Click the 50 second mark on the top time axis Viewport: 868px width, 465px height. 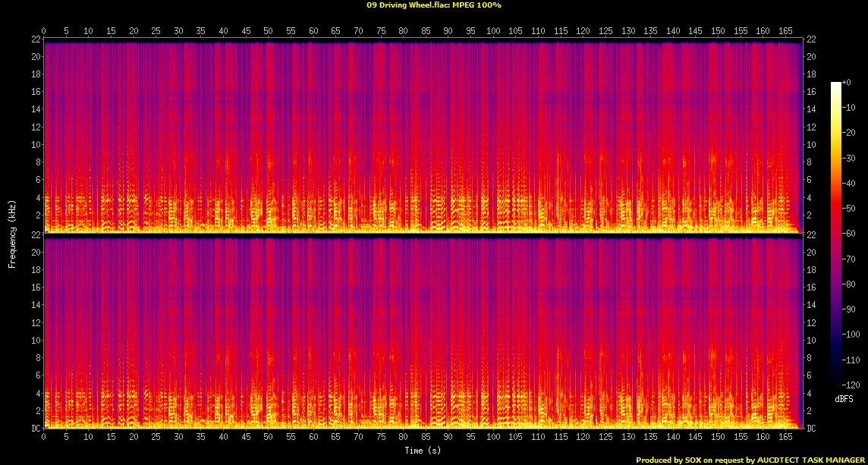pyautogui.click(x=268, y=31)
